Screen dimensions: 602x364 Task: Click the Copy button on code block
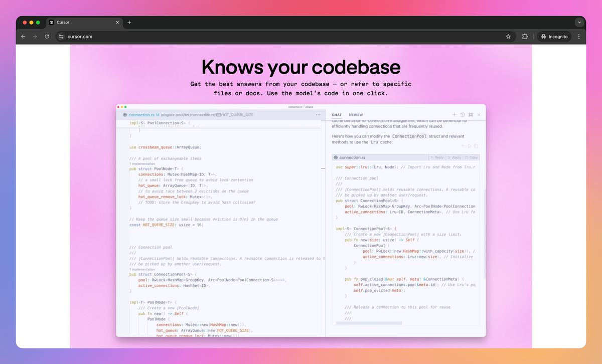pos(471,157)
